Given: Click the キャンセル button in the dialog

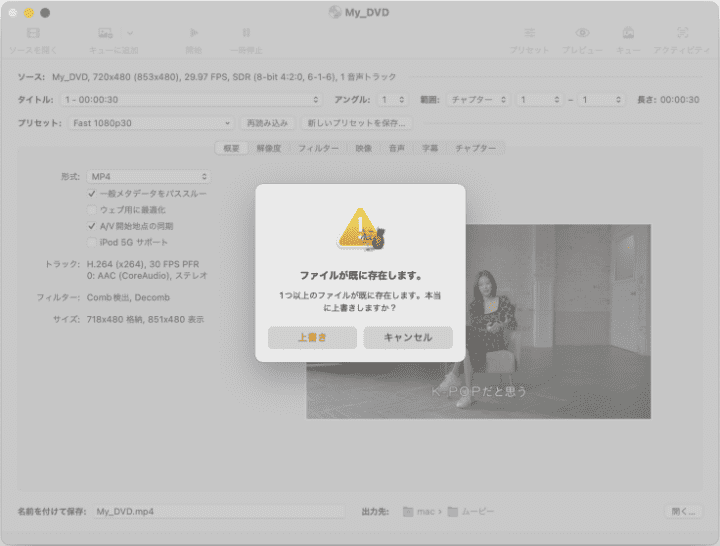Looking at the screenshot, I should pyautogui.click(x=407, y=337).
